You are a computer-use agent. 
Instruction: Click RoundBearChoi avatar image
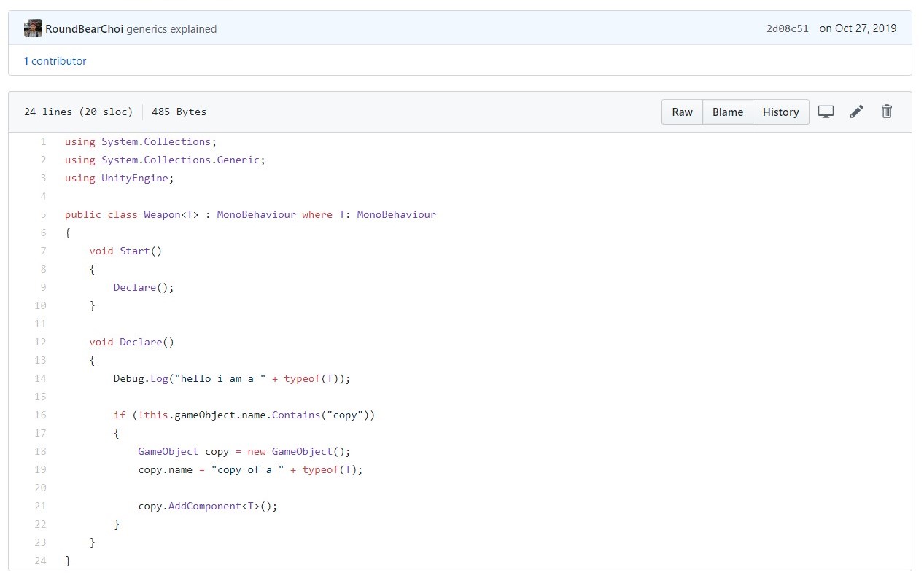(33, 28)
